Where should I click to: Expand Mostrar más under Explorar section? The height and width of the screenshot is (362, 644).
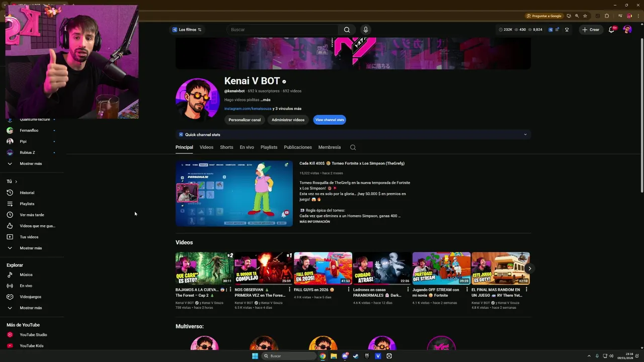(32, 308)
